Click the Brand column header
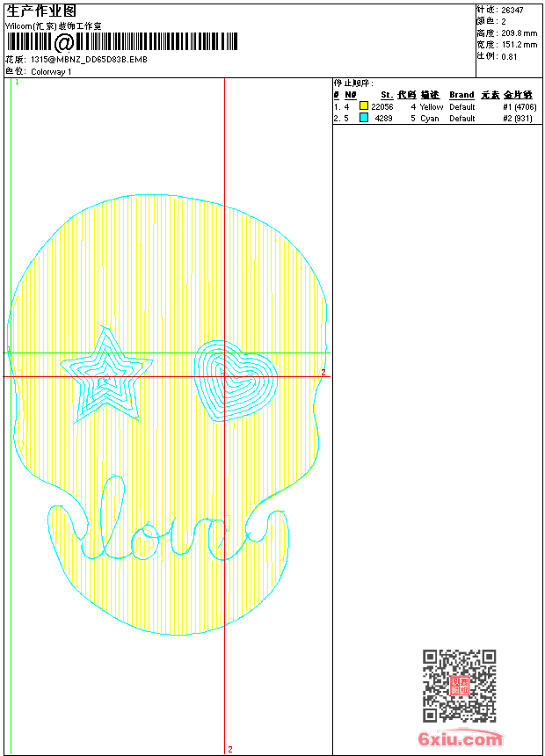545x756 pixels. (461, 95)
